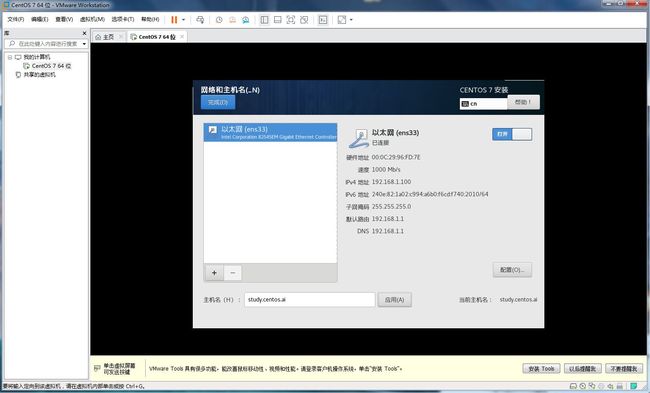This screenshot has width=650, height=393.
Task: Click the 帮助! help button
Action: pos(523,102)
